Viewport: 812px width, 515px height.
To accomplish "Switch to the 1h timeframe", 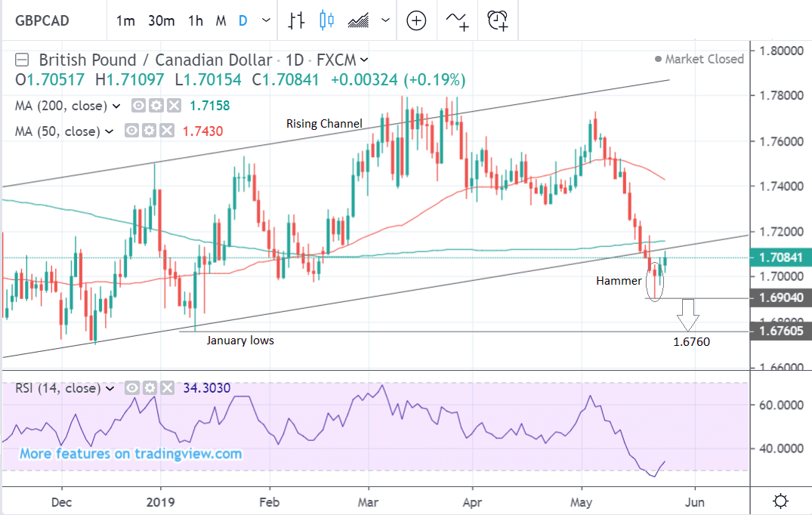I will 196,21.
